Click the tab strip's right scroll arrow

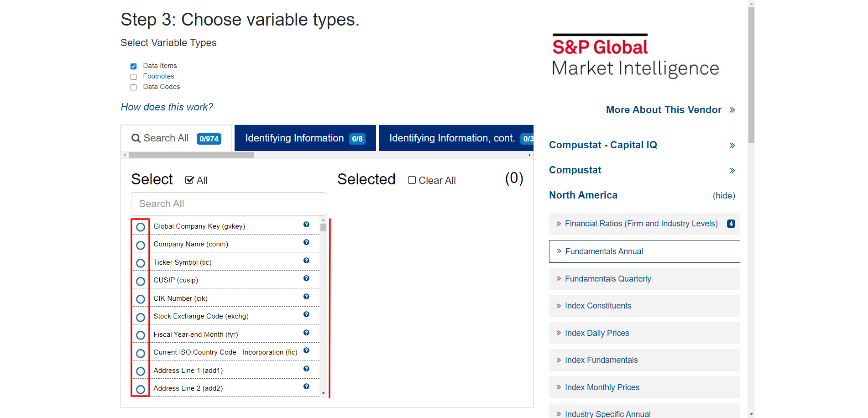coord(529,155)
